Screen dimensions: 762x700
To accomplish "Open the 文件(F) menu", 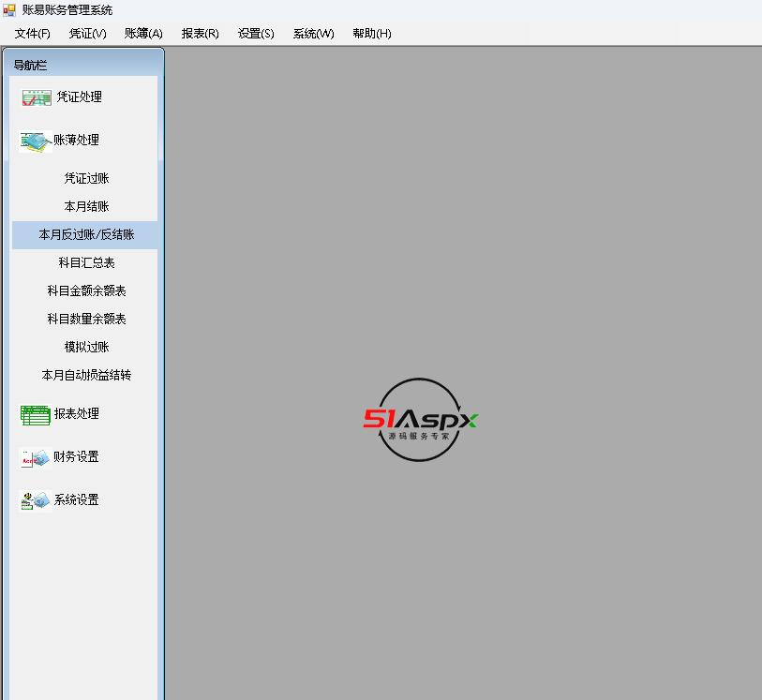I will click(33, 34).
